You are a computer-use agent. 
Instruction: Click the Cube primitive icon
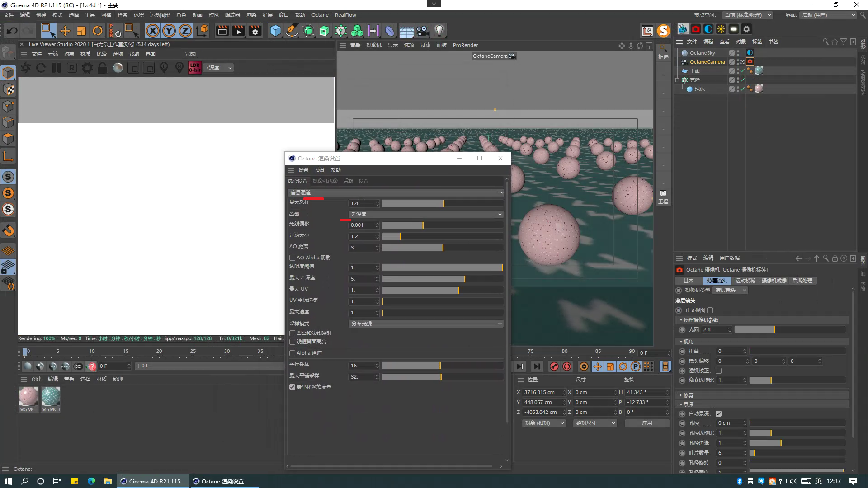(275, 31)
